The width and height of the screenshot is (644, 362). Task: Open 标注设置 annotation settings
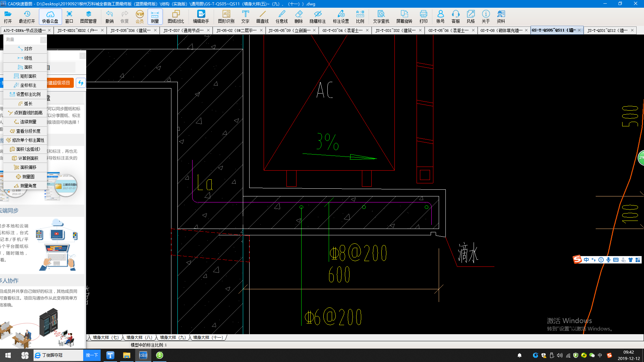pos(341,16)
